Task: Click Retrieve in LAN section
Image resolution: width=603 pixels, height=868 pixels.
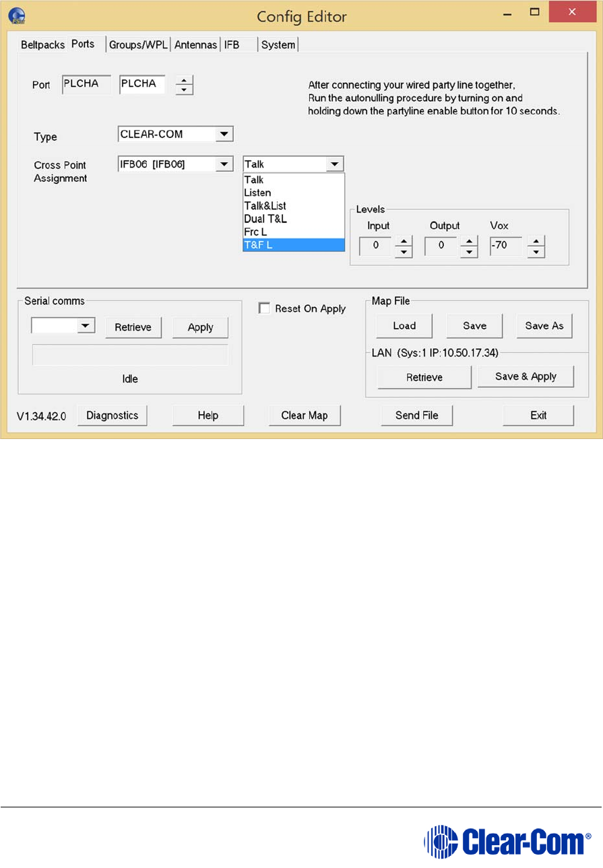Action: coord(424,378)
